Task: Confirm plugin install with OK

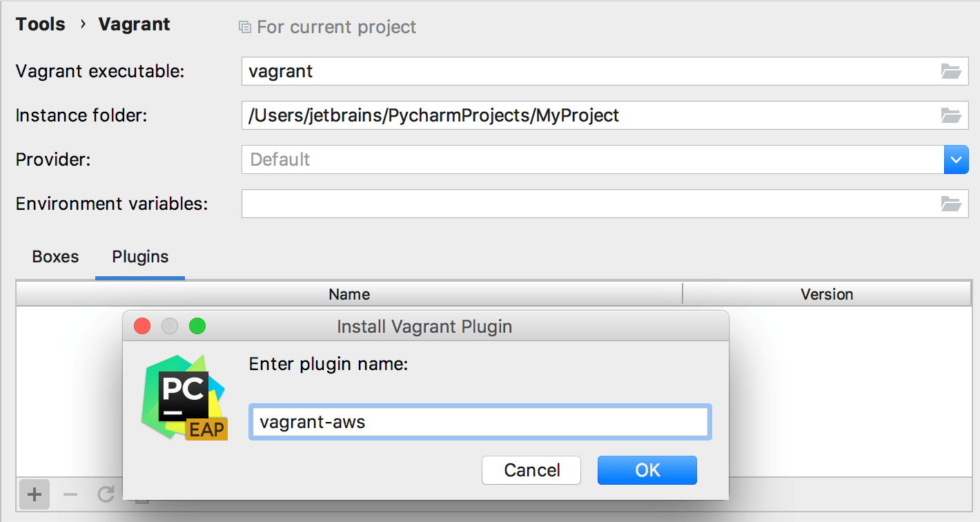Action: (x=647, y=470)
